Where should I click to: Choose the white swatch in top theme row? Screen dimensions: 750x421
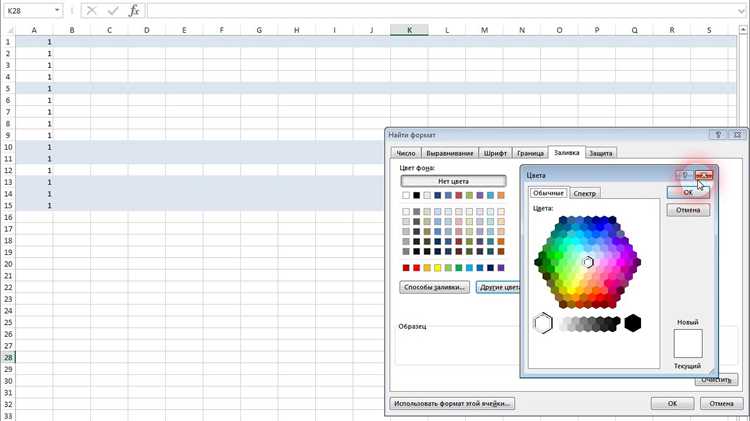point(406,195)
